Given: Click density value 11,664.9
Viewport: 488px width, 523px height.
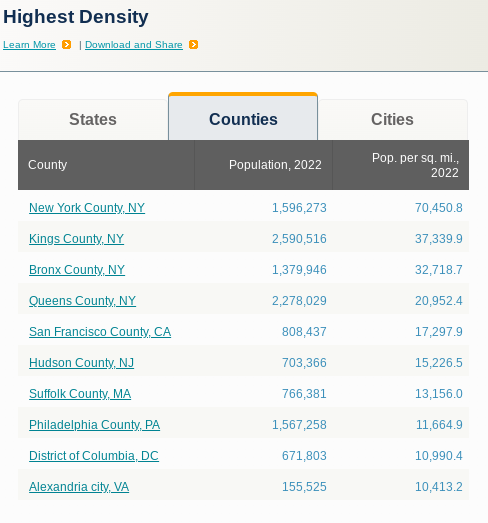Looking at the screenshot, I should click(x=439, y=425).
